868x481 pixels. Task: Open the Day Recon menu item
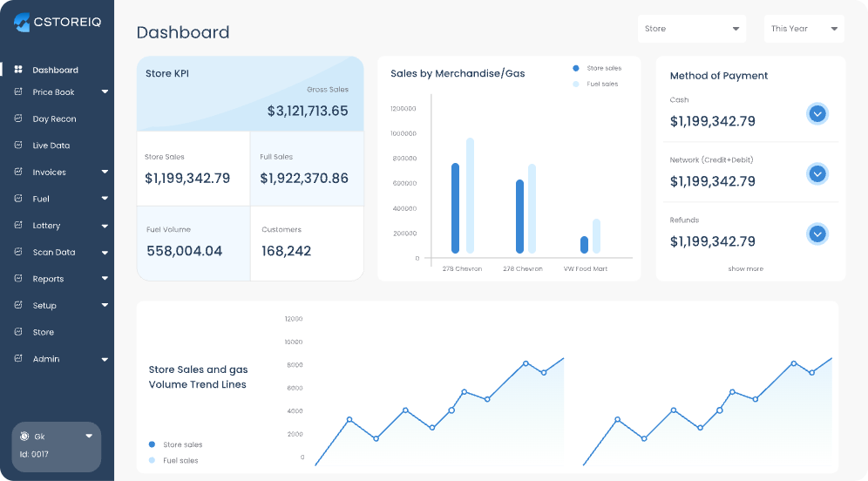56,119
